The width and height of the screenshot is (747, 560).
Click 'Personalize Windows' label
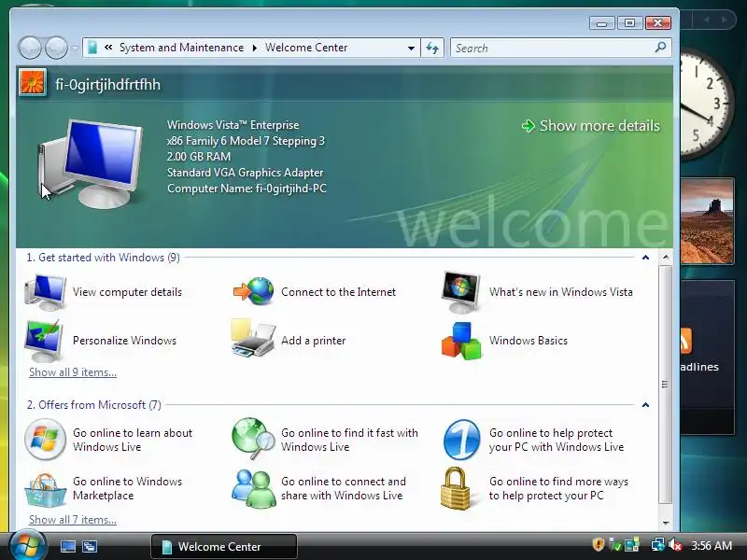click(x=124, y=341)
